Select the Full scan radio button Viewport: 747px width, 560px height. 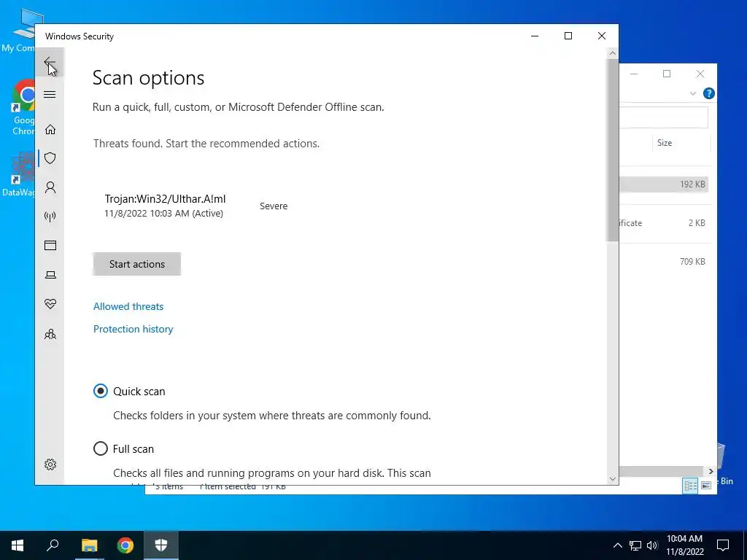pos(101,448)
